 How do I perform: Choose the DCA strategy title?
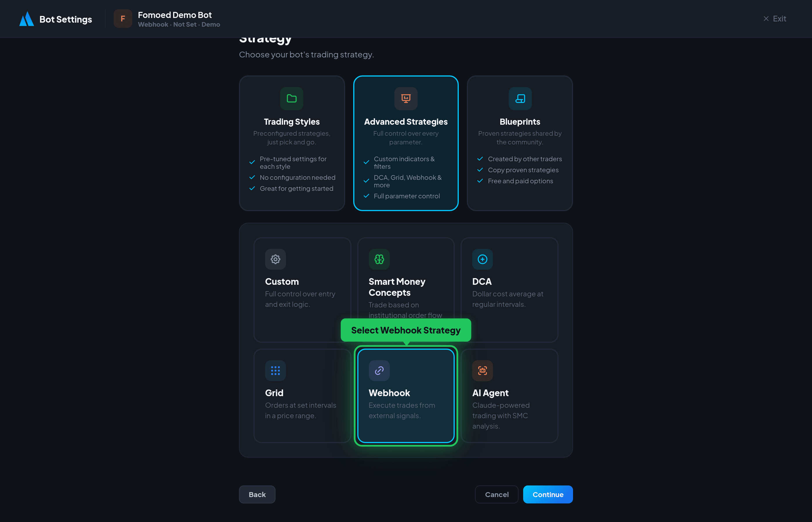click(482, 282)
